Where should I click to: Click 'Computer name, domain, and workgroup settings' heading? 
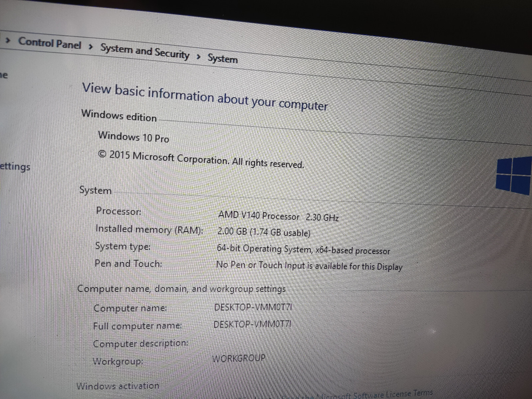pos(182,289)
